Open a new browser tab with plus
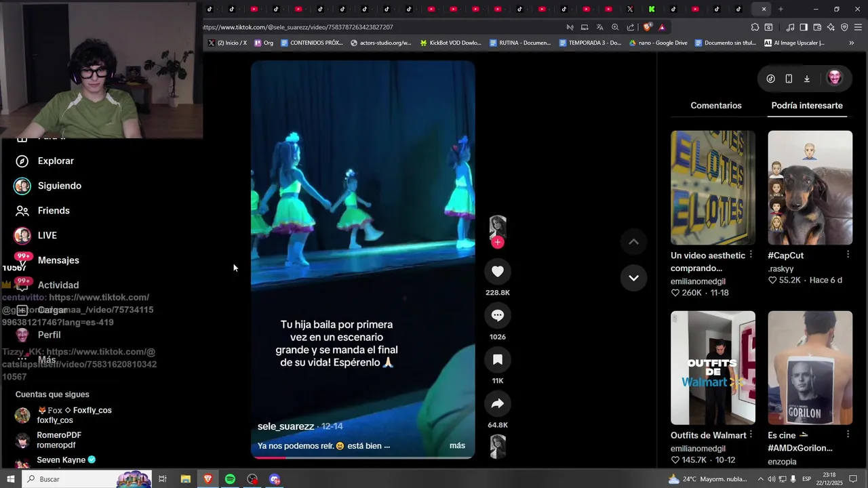Image resolution: width=868 pixels, height=488 pixels. (781, 9)
